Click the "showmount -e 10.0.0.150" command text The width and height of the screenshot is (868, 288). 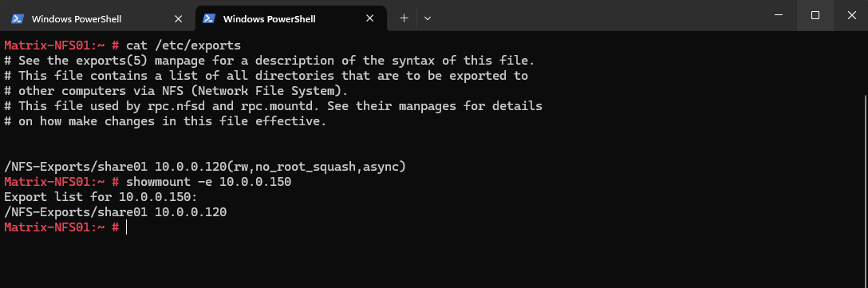[209, 182]
